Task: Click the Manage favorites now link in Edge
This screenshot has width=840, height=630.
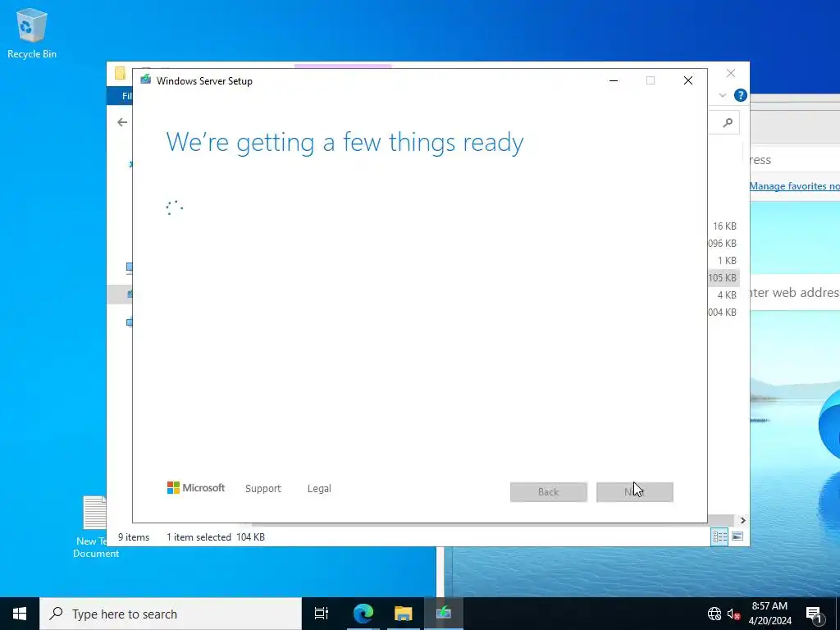Action: 794,186
